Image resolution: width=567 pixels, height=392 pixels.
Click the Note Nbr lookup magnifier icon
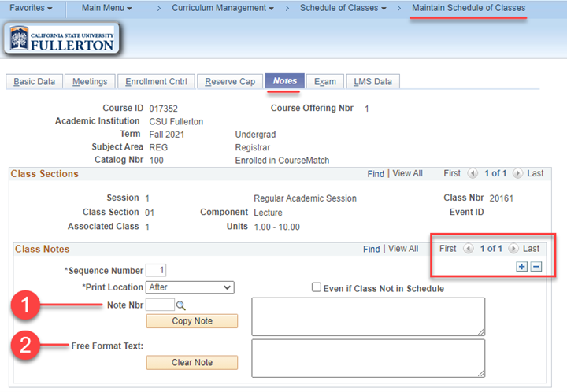click(181, 305)
